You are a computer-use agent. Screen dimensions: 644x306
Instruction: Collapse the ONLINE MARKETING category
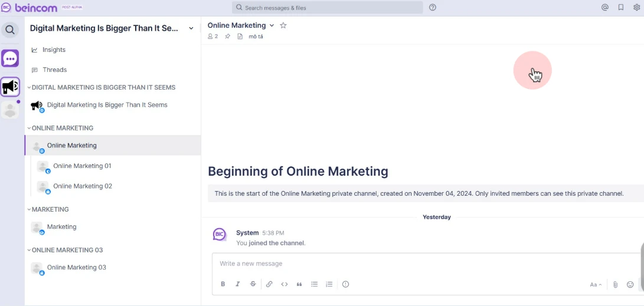coord(29,128)
